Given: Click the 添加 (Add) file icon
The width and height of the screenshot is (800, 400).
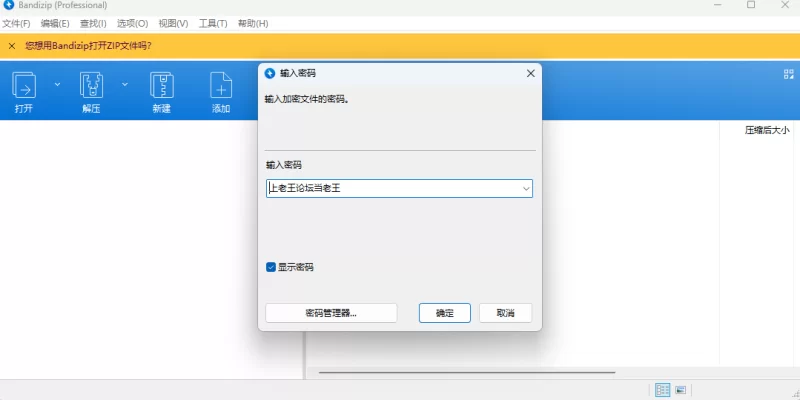Looking at the screenshot, I should pos(221,85).
